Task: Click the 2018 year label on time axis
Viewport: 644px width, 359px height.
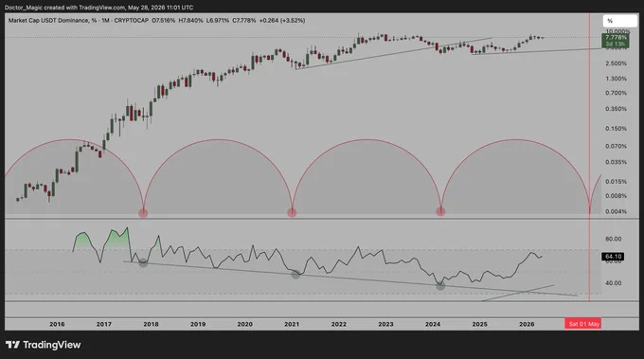Action: pyautogui.click(x=152, y=324)
